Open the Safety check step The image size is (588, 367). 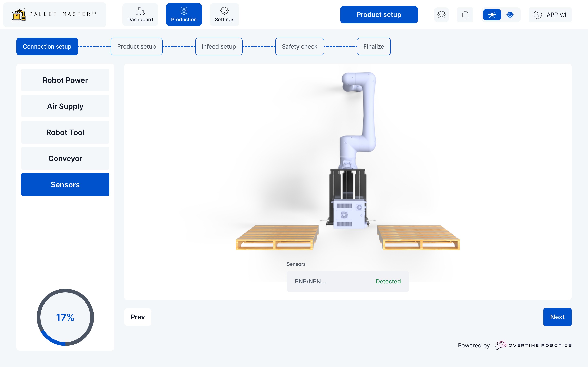click(x=299, y=47)
